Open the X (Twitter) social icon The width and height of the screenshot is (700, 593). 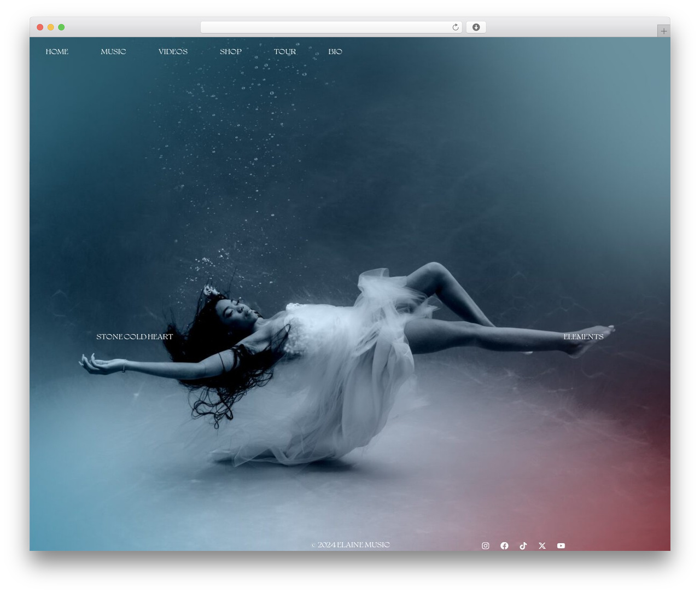pos(542,545)
